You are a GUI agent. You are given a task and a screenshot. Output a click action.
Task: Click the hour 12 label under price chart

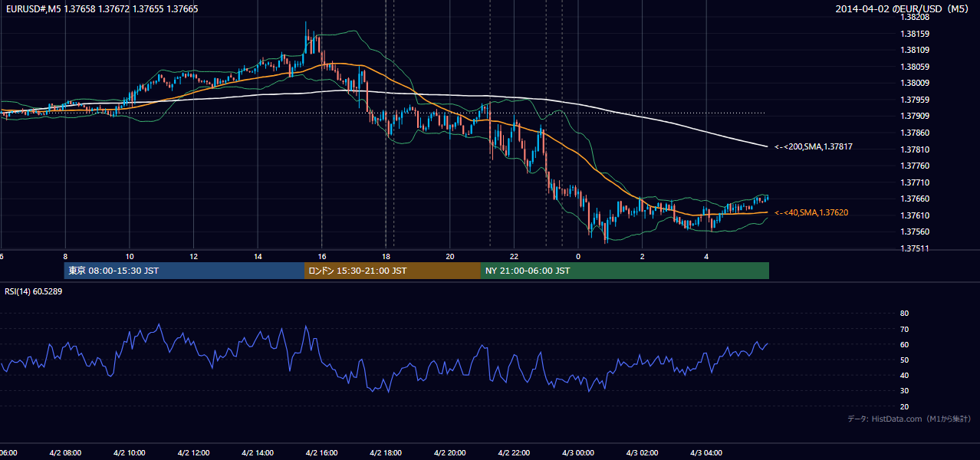click(x=194, y=256)
